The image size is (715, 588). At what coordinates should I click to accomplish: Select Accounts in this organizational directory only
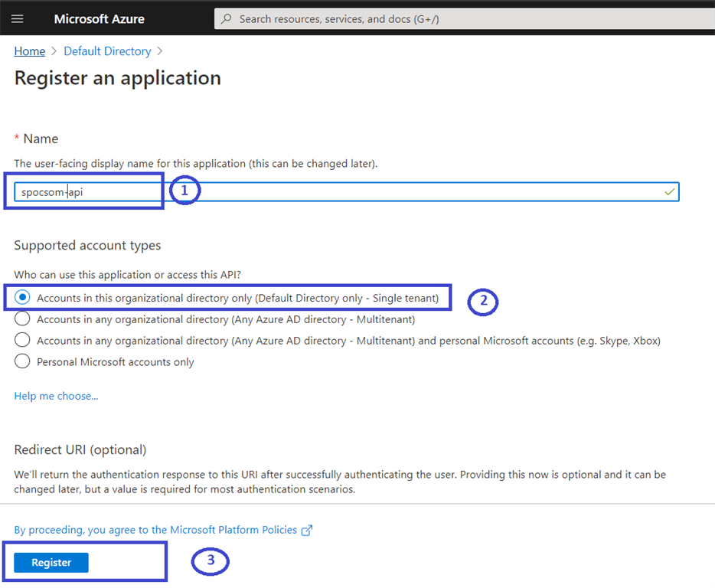click(x=23, y=297)
